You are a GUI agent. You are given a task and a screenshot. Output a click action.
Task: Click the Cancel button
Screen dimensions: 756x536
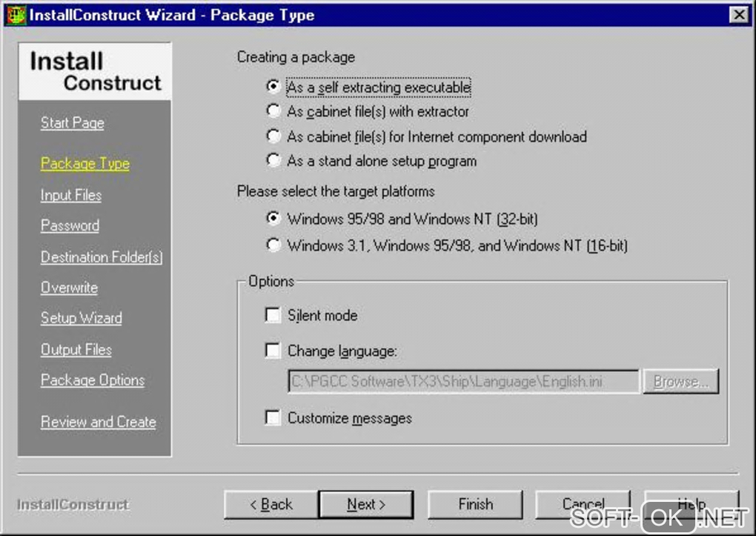click(583, 505)
